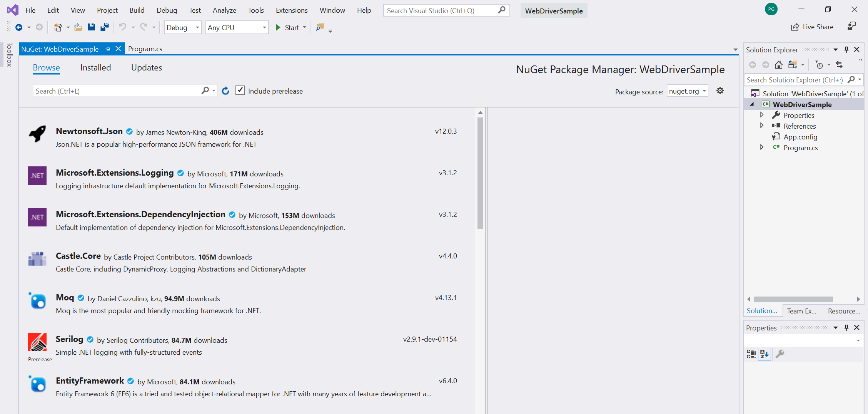The height and width of the screenshot is (414, 868).
Task: Sort Properties alphabetically using sort icon
Action: click(764, 354)
